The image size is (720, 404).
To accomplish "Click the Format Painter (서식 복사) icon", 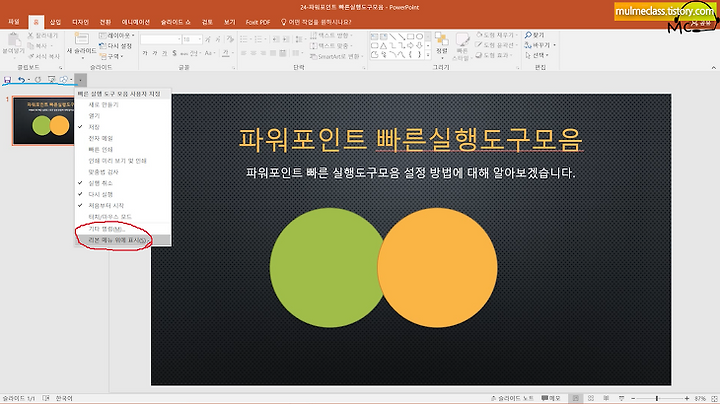I will point(31,56).
